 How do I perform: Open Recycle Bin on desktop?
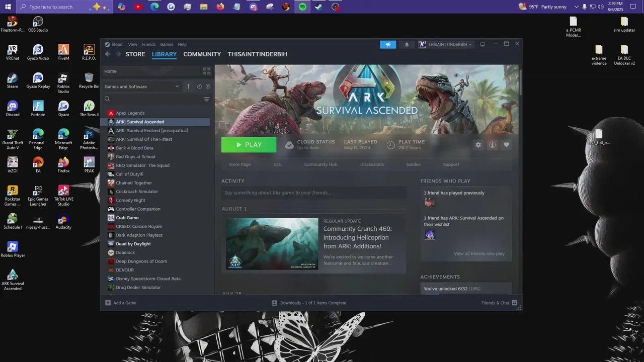pos(89,80)
